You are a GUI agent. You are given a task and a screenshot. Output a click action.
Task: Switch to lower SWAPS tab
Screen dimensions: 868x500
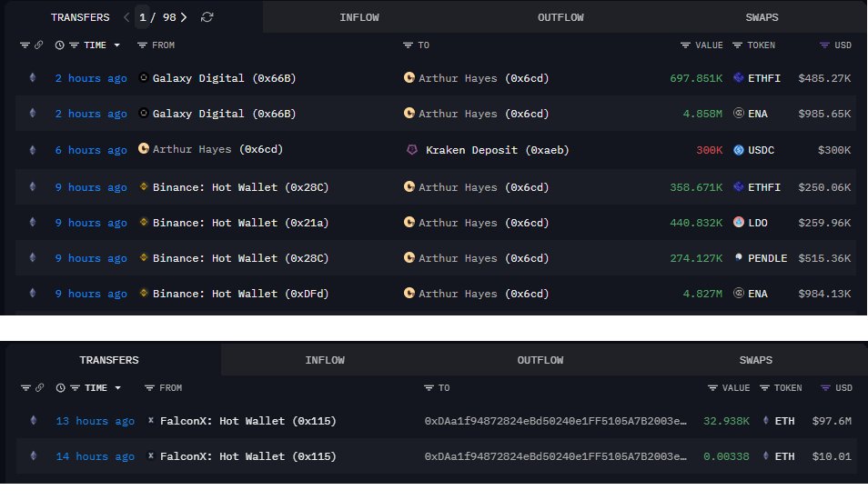755,360
